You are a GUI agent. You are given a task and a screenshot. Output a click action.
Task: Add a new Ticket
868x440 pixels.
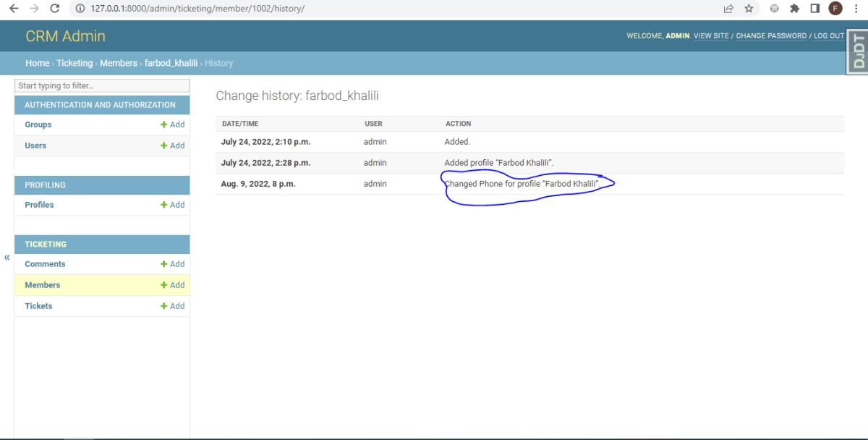(173, 306)
